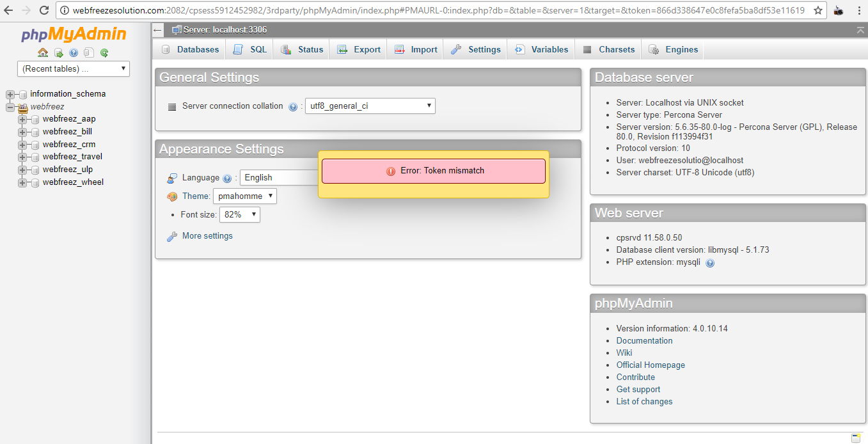
Task: Dismiss the Error: Token mismatch message
Action: [x=434, y=171]
